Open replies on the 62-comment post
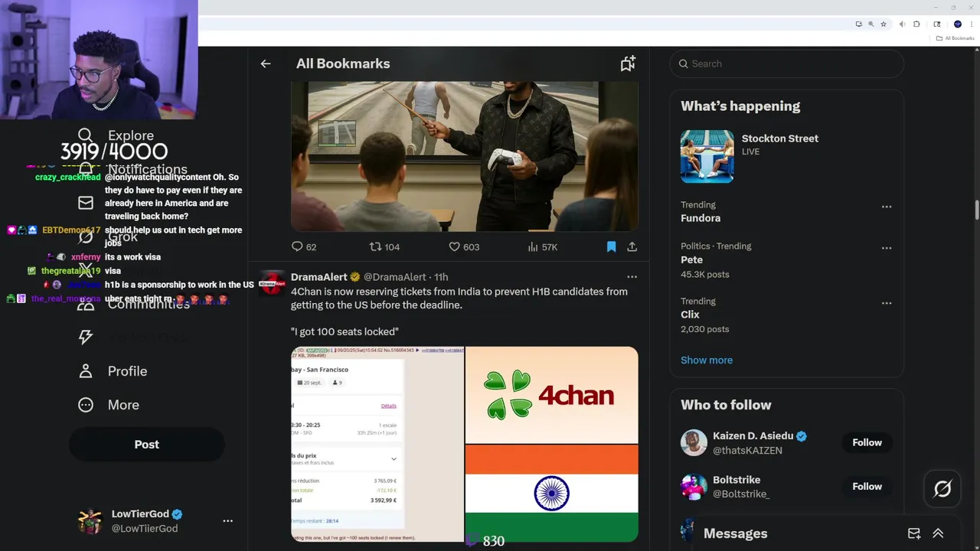The image size is (980, 551). pyautogui.click(x=304, y=246)
